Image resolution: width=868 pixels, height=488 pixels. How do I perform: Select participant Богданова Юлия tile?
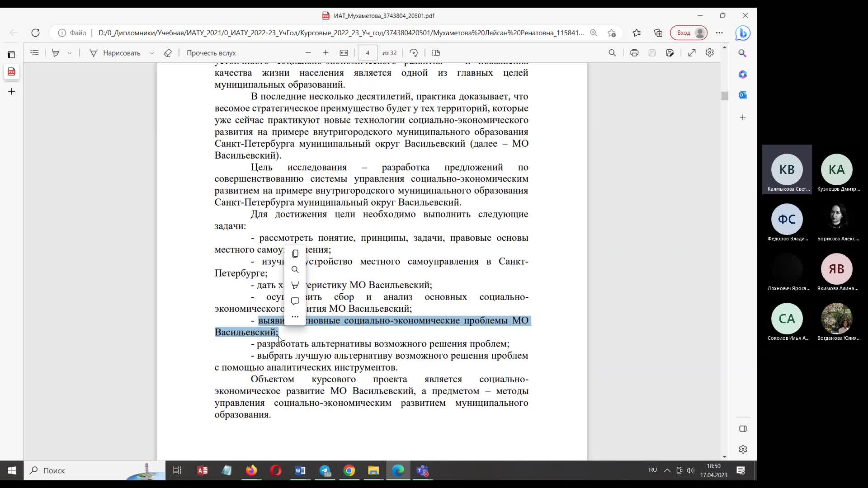(x=837, y=319)
